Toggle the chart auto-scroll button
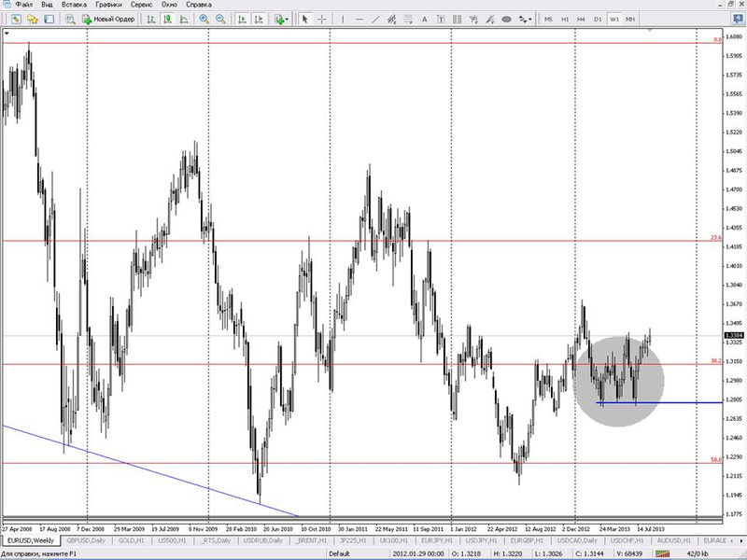This screenshot has height=560, width=747. (242, 20)
